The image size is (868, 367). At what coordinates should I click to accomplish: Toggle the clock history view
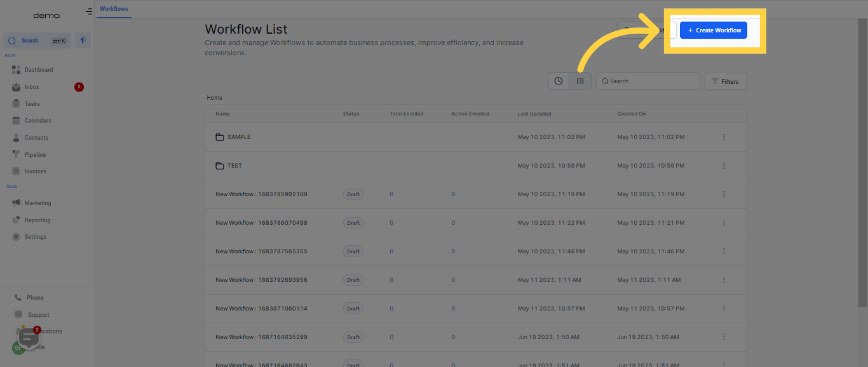pyautogui.click(x=558, y=81)
